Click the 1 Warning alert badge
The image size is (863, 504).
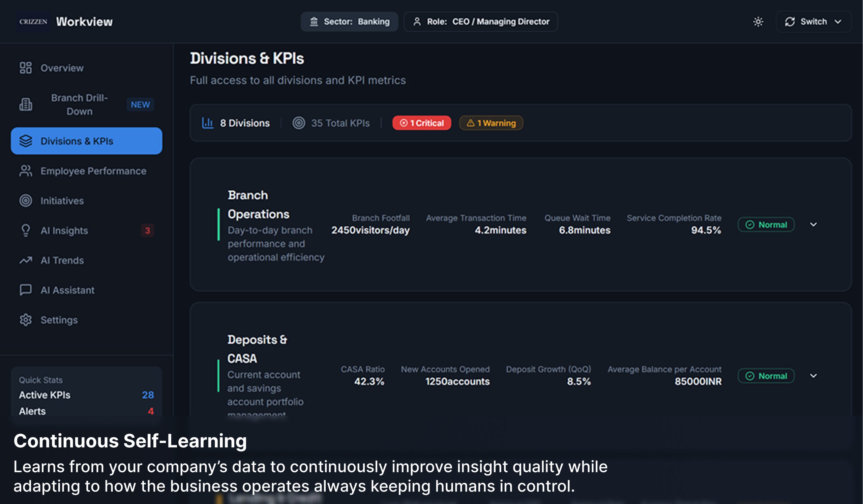click(491, 123)
